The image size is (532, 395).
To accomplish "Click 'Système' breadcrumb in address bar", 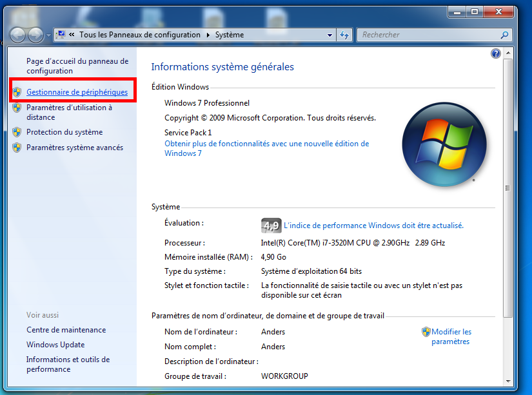I will tap(230, 35).
